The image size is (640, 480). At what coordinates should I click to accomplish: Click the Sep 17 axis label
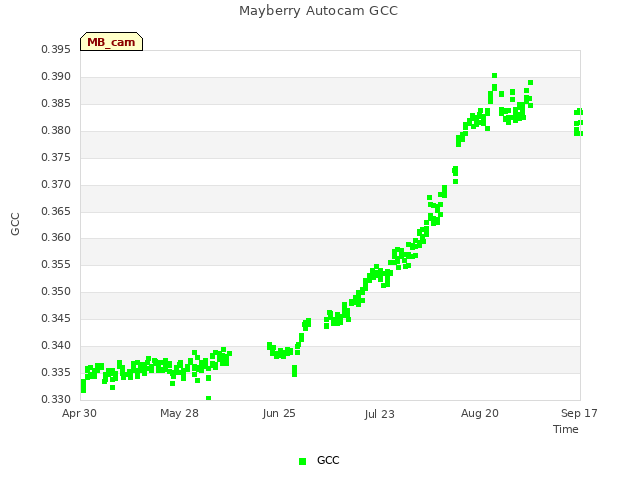[x=579, y=413]
